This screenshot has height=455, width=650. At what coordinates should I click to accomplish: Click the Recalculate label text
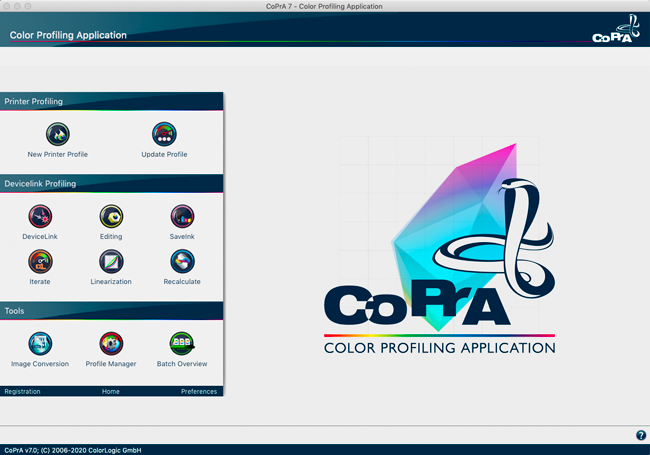coord(182,281)
